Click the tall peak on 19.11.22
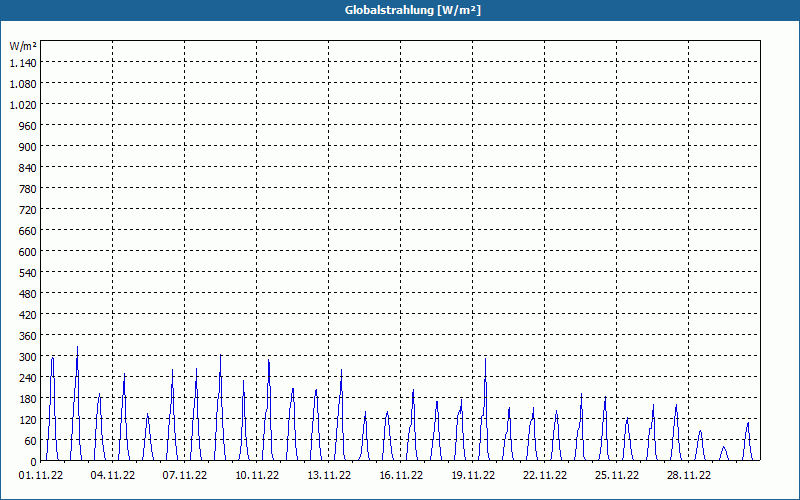 pyautogui.click(x=485, y=359)
